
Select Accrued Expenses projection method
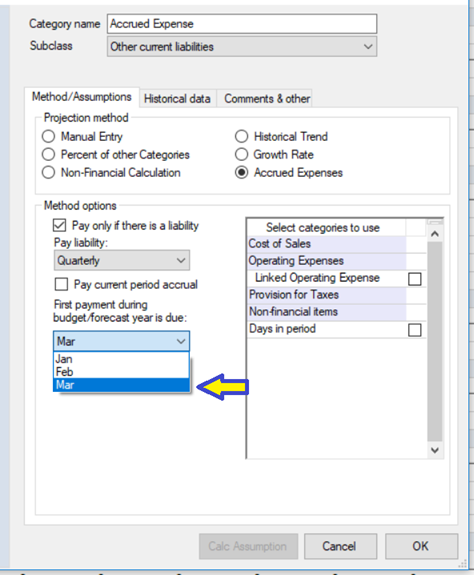pyautogui.click(x=241, y=172)
